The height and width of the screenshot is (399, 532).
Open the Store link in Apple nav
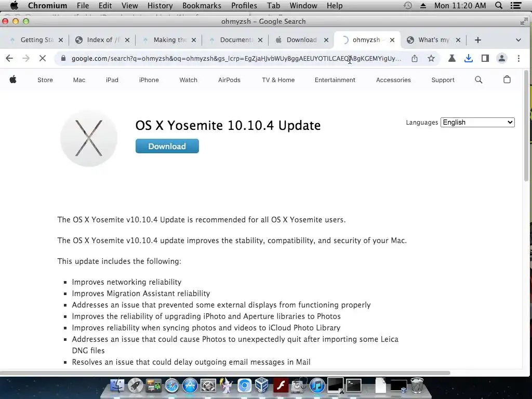(45, 79)
